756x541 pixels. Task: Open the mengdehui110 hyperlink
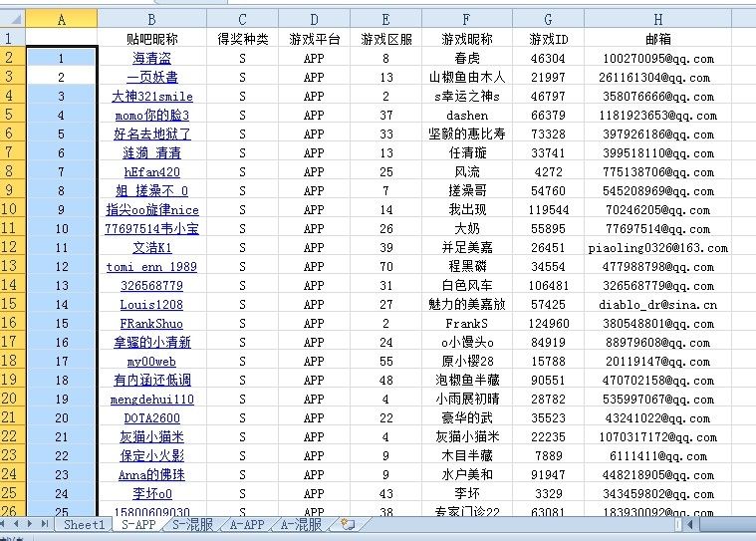pos(151,400)
